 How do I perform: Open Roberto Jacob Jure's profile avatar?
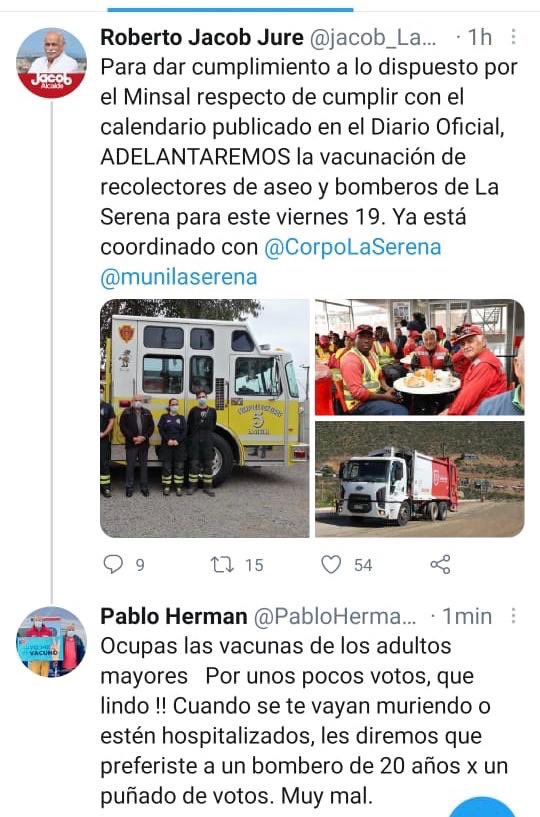tap(51, 63)
